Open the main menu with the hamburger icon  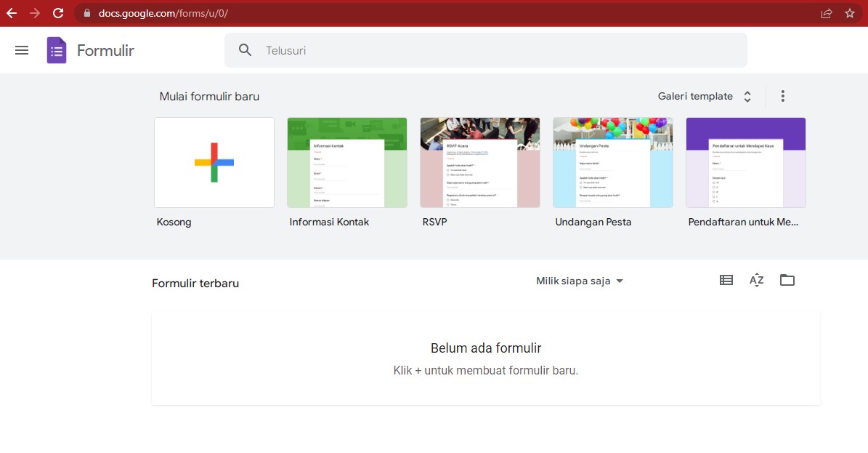coord(22,49)
